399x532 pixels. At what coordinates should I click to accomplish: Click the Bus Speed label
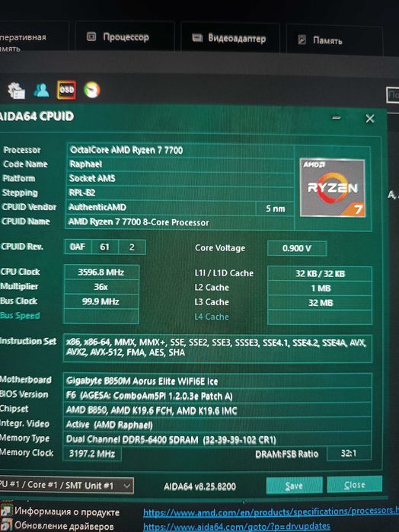tap(20, 316)
